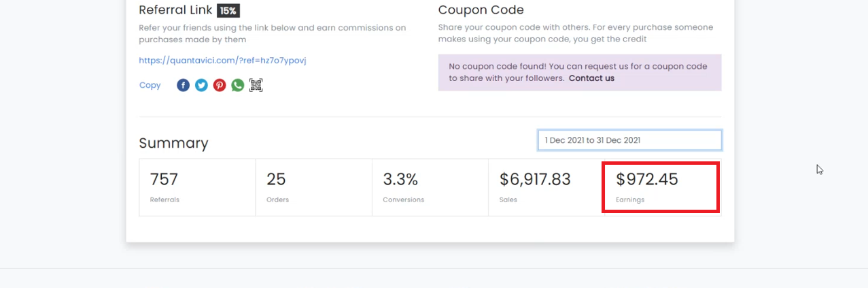Viewport: 868px width, 288px height.
Task: Click the Referral Link heading
Action: pos(175,10)
